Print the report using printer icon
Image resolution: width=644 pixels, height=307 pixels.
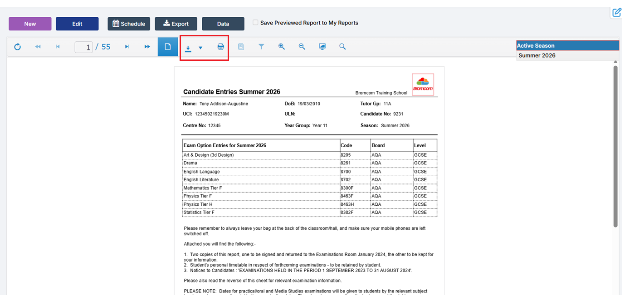coord(220,47)
